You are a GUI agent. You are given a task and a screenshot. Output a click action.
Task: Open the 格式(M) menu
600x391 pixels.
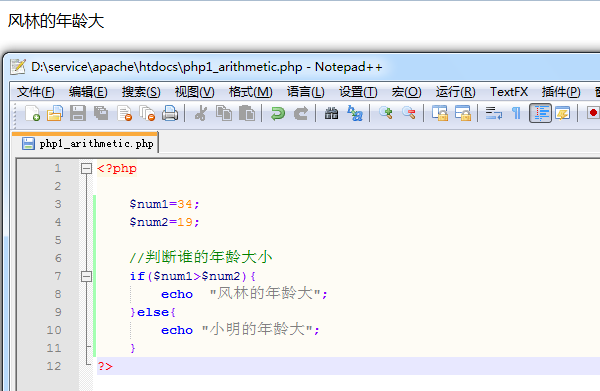pyautogui.click(x=250, y=92)
